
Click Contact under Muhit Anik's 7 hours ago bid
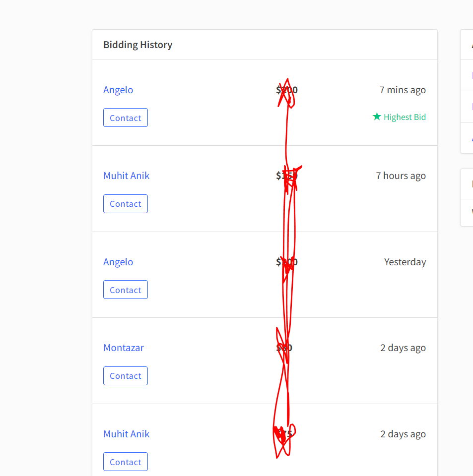[126, 204]
